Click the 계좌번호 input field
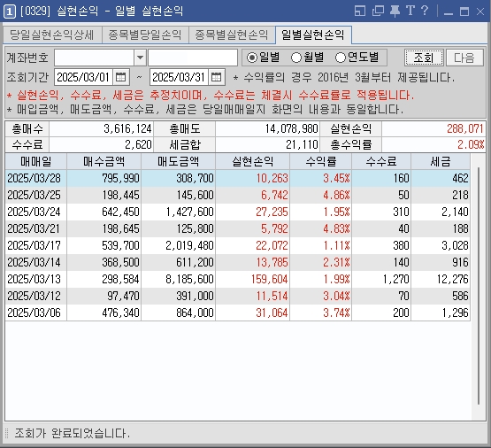The image size is (491, 448). (x=95, y=58)
